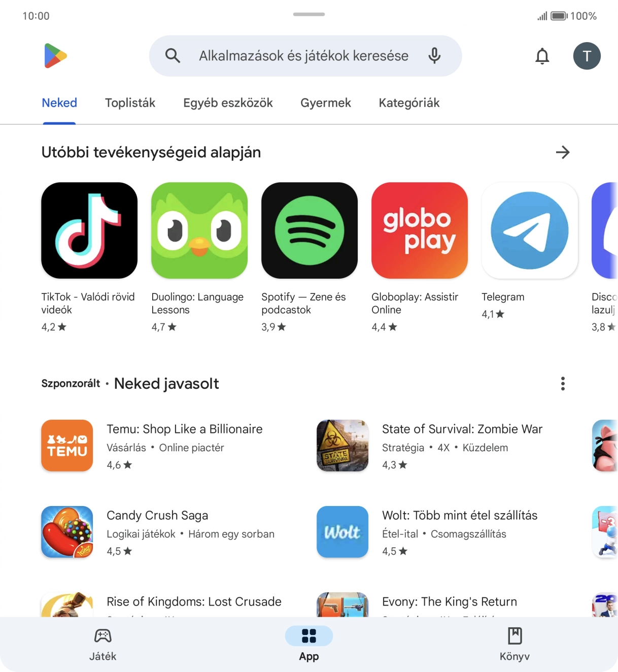Select the Gyermek tab

pos(326,103)
